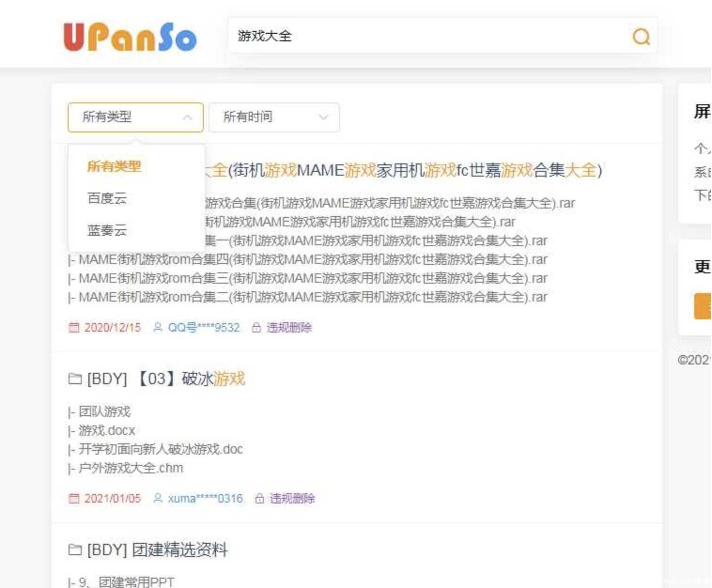Image resolution: width=712 pixels, height=588 pixels.
Task: Click the orange button in right sidebar
Action: tap(703, 306)
